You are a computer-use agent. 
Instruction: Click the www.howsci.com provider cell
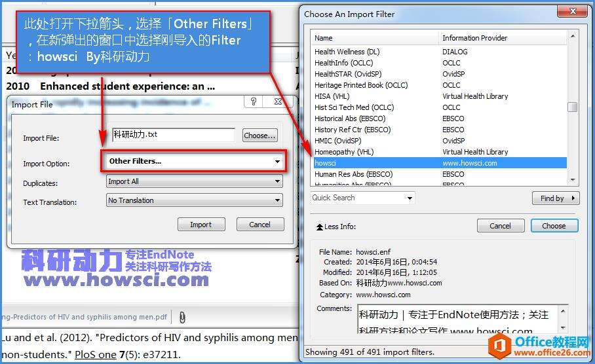coord(470,163)
